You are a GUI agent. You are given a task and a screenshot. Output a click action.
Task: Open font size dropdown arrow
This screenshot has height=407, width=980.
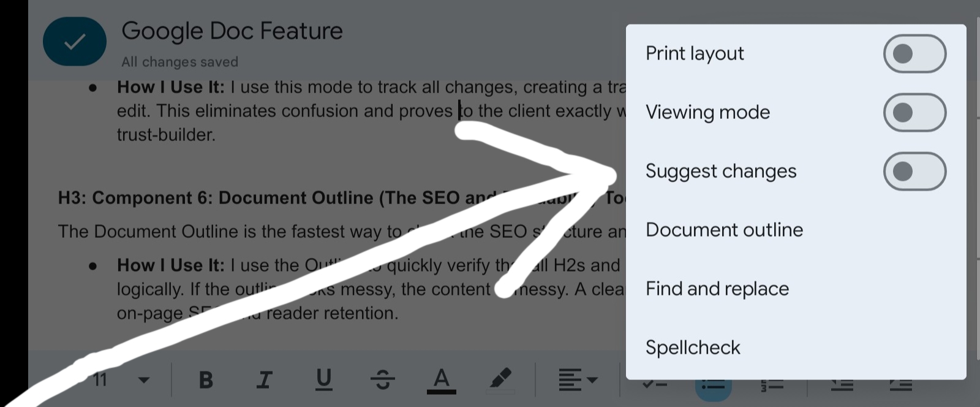[144, 380]
